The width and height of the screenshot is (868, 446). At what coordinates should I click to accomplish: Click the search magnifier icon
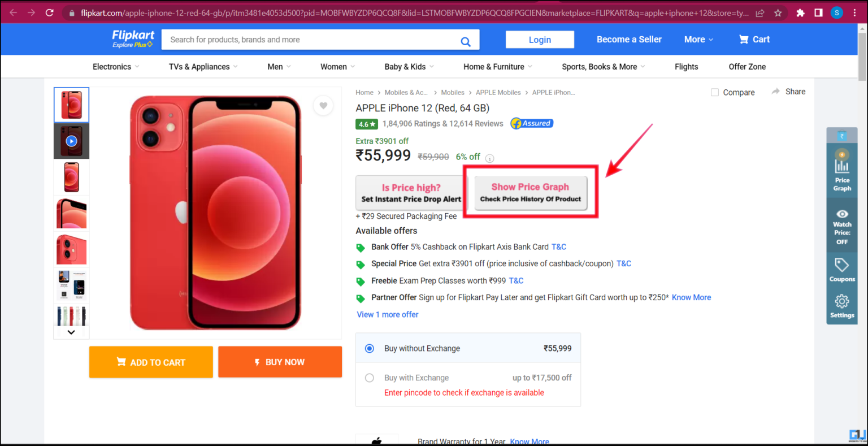click(466, 40)
